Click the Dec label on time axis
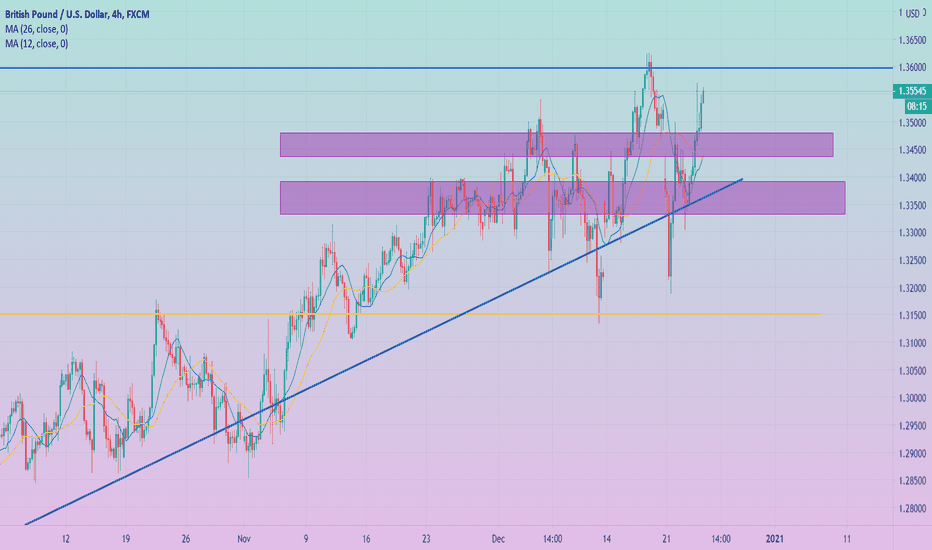This screenshot has width=932, height=550. [498, 539]
